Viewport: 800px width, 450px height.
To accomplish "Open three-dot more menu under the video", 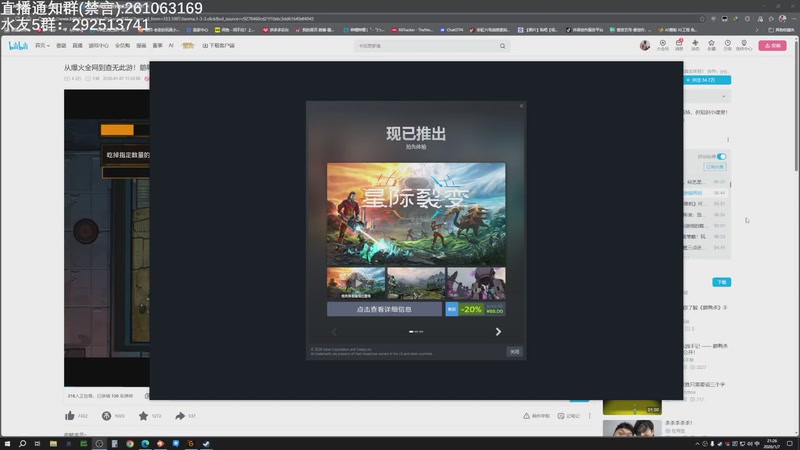I will pos(590,416).
